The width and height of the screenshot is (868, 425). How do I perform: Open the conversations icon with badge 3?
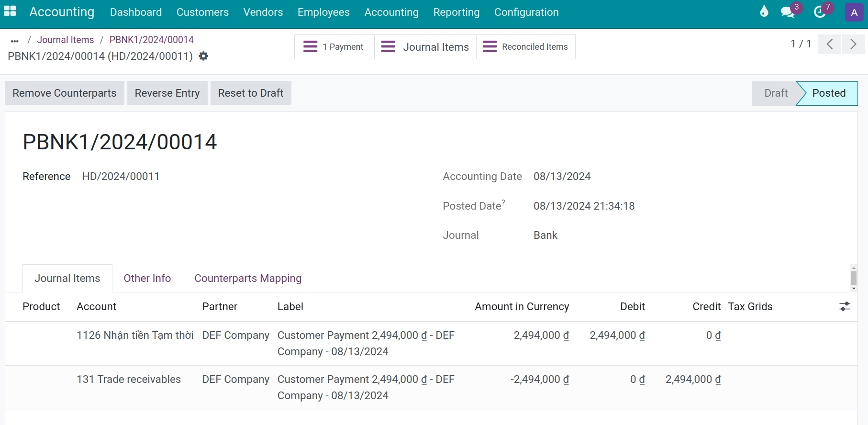coord(788,12)
